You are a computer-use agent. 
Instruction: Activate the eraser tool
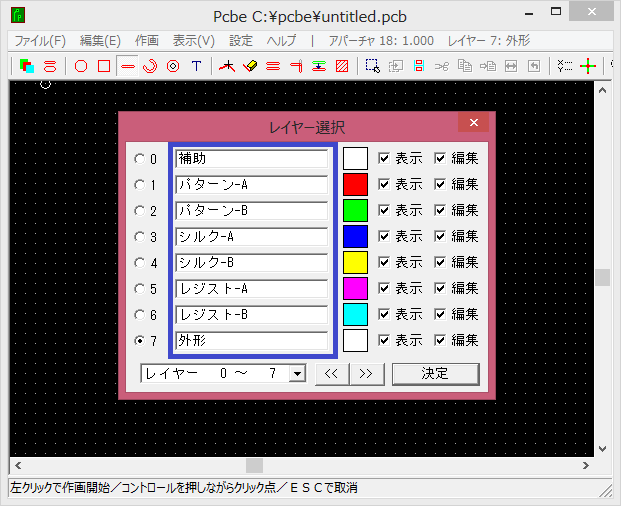point(250,67)
